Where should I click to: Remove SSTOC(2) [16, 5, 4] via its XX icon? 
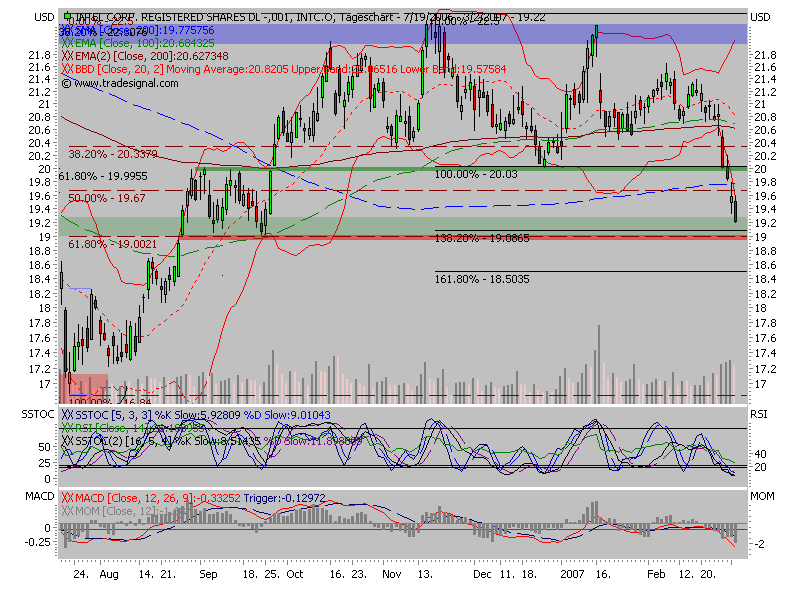coord(67,440)
